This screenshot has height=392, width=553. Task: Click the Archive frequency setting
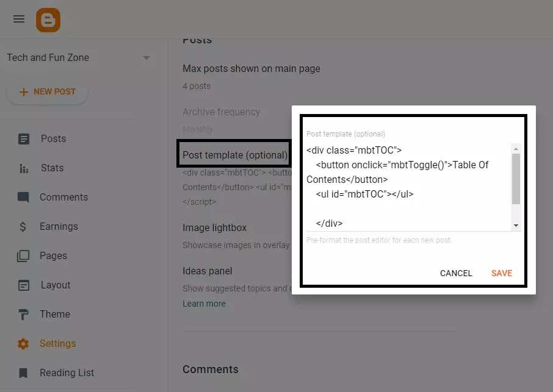click(222, 112)
